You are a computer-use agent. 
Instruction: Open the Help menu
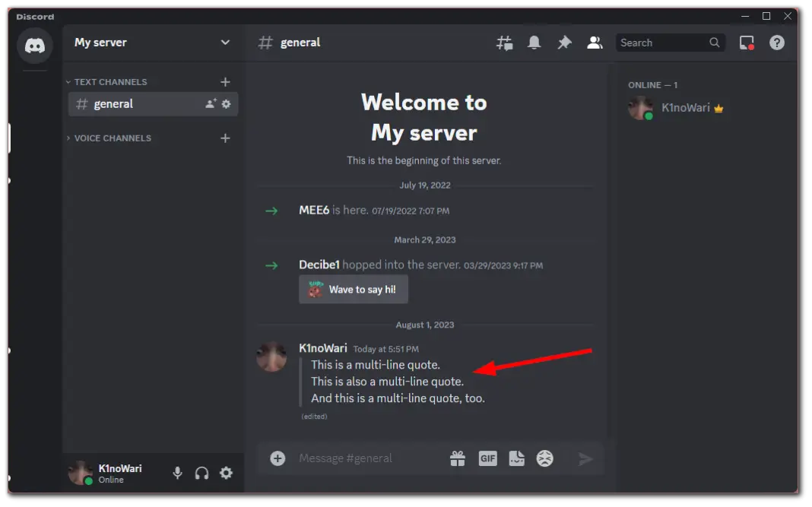pyautogui.click(x=776, y=42)
